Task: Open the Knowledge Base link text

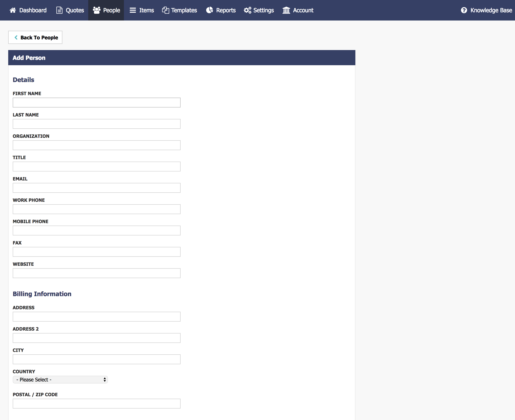Action: 491,10
